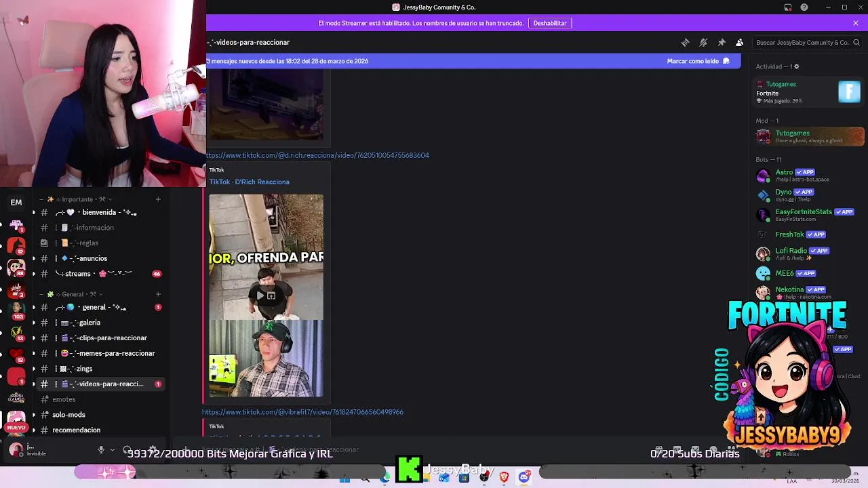This screenshot has height=488, width=868.
Task: Open server icon with 3 badge
Action: pyautogui.click(x=16, y=289)
